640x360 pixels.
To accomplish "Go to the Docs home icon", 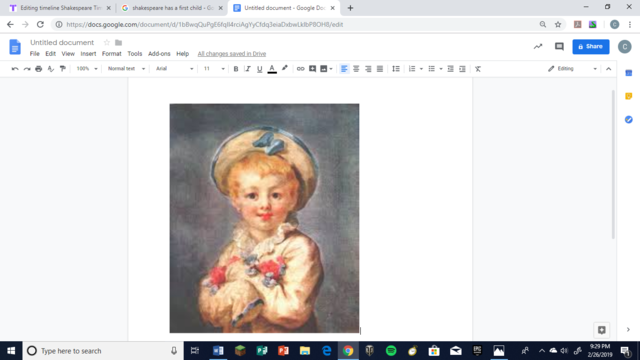I will [x=15, y=47].
